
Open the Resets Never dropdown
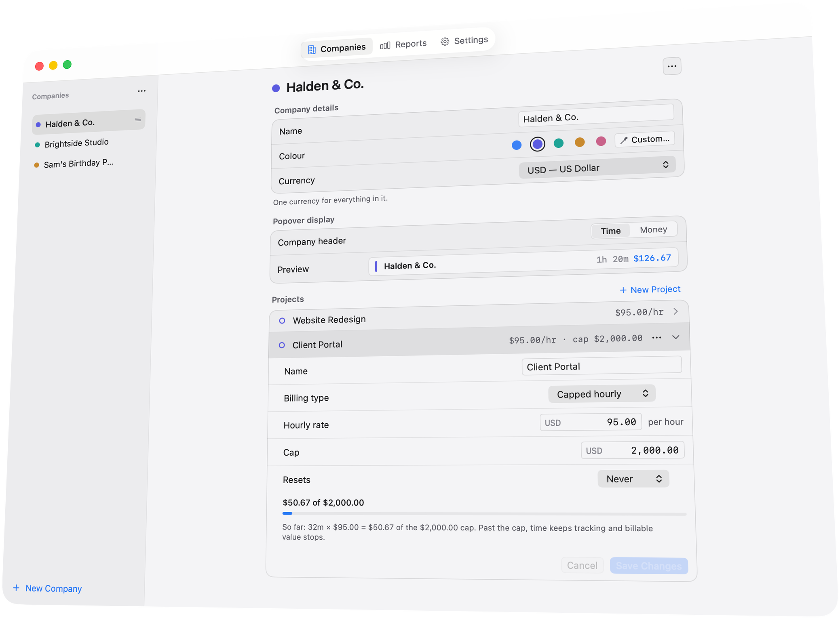(x=633, y=479)
